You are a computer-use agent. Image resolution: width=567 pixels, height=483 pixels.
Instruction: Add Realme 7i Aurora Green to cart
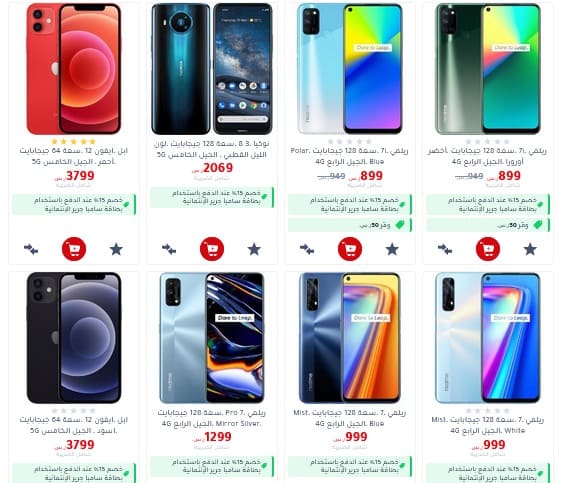[488, 249]
